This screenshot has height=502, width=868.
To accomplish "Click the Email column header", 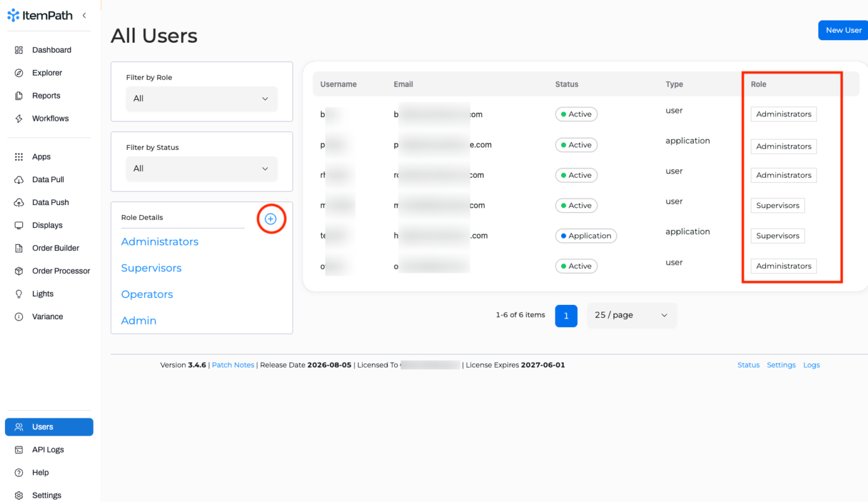I will [404, 84].
